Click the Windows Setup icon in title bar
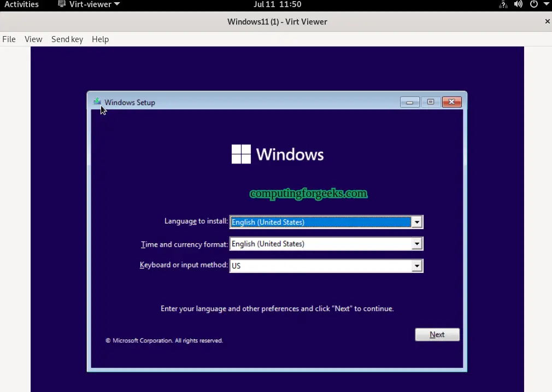Image resolution: width=552 pixels, height=392 pixels. click(x=97, y=101)
